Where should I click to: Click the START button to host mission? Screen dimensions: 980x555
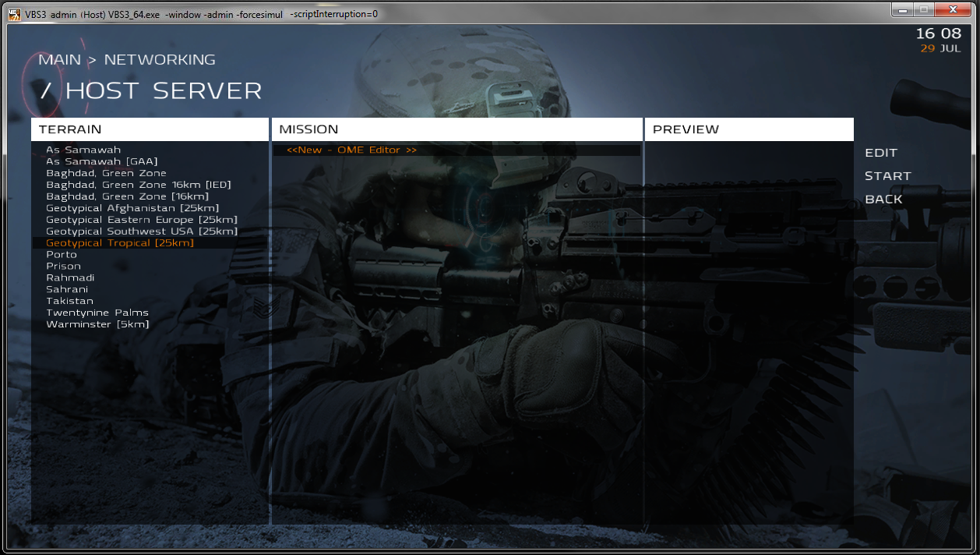(888, 176)
